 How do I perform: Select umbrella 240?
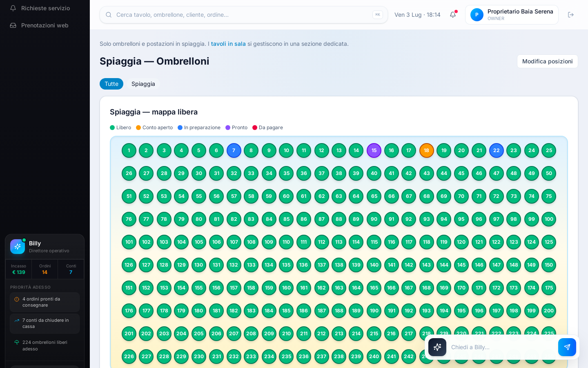coord(374,357)
